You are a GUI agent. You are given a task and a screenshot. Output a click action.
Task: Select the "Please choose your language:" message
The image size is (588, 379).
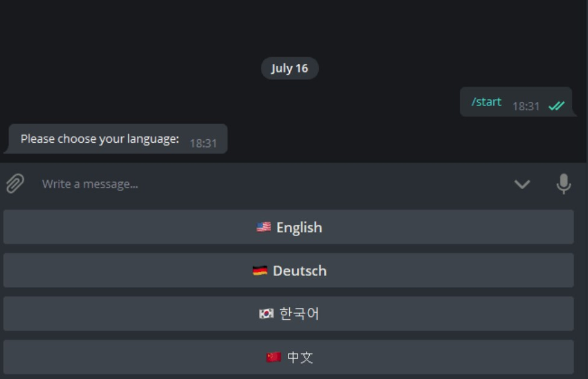pos(100,139)
